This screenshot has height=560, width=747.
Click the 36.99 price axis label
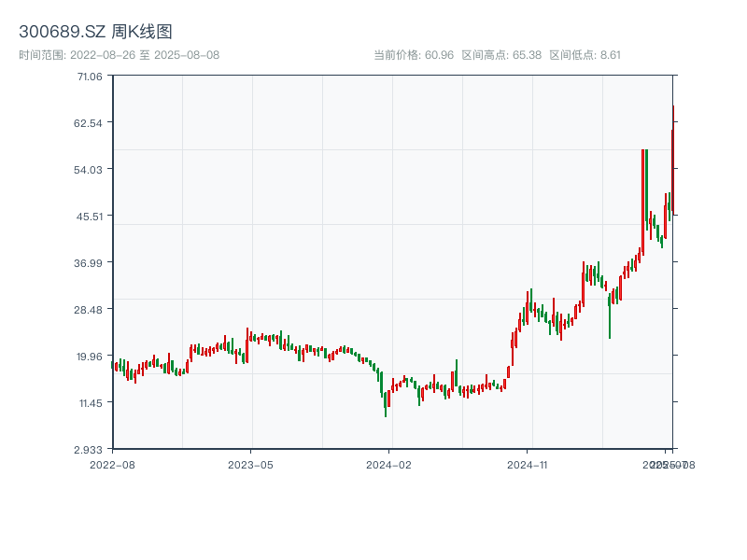pos(90,262)
